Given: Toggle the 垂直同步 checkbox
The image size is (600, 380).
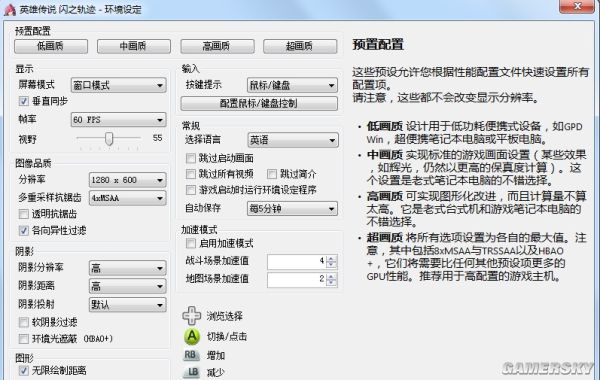Looking at the screenshot, I should (x=24, y=101).
